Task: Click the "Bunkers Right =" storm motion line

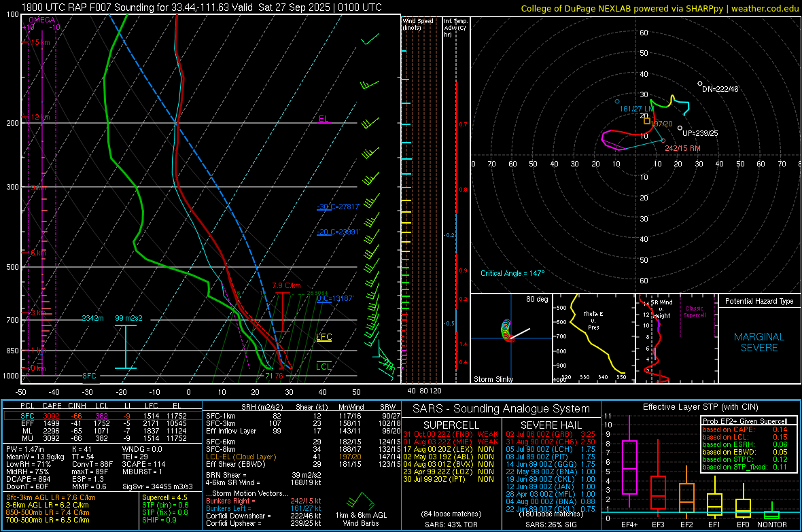Action: [x=264, y=501]
